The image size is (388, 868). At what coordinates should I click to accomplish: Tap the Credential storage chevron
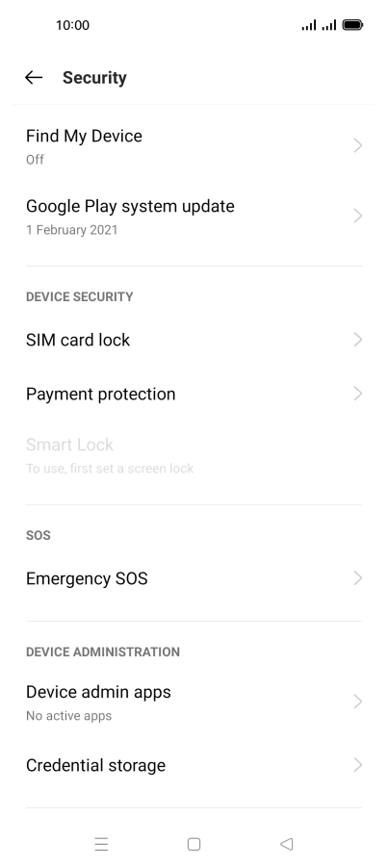coord(357,765)
